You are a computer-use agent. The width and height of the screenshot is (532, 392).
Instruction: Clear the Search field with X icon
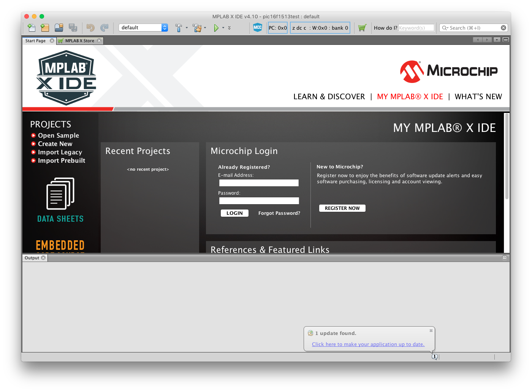click(503, 28)
